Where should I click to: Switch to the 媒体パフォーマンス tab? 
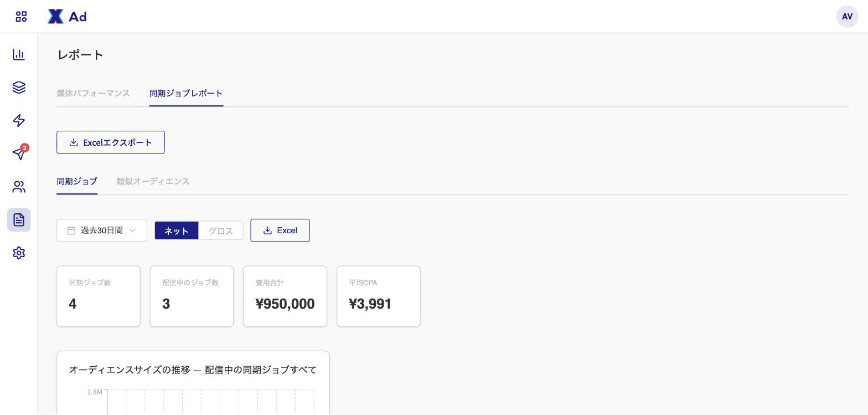(93, 93)
